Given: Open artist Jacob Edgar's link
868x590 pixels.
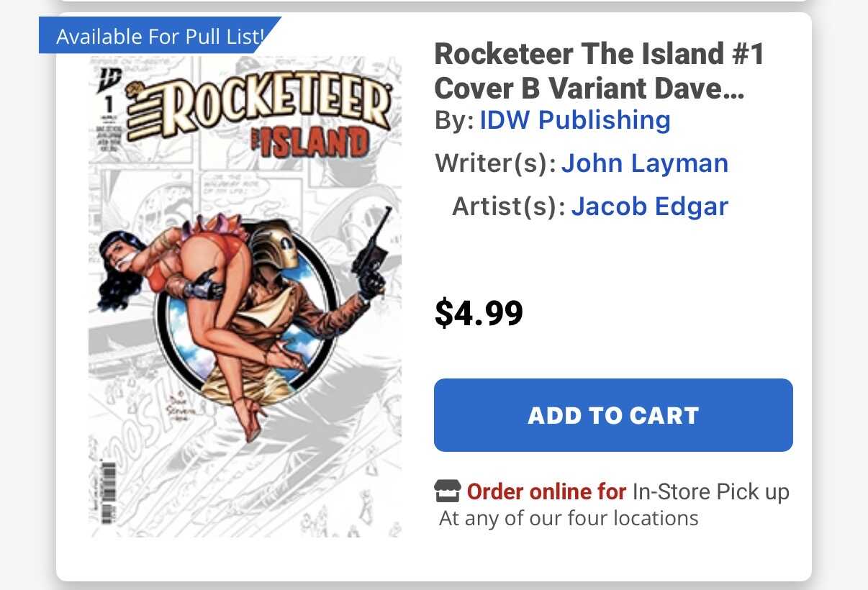Looking at the screenshot, I should 650,206.
